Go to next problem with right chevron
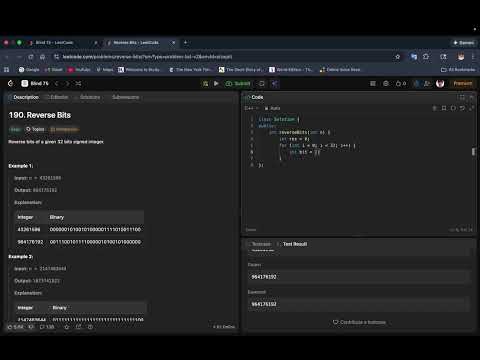This screenshot has height=360, width=480. click(x=67, y=83)
